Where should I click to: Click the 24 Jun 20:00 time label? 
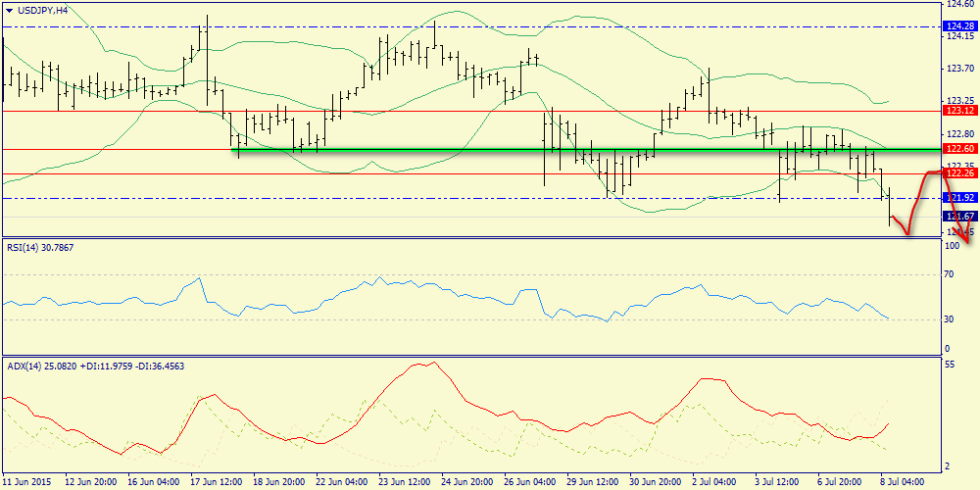[466, 482]
